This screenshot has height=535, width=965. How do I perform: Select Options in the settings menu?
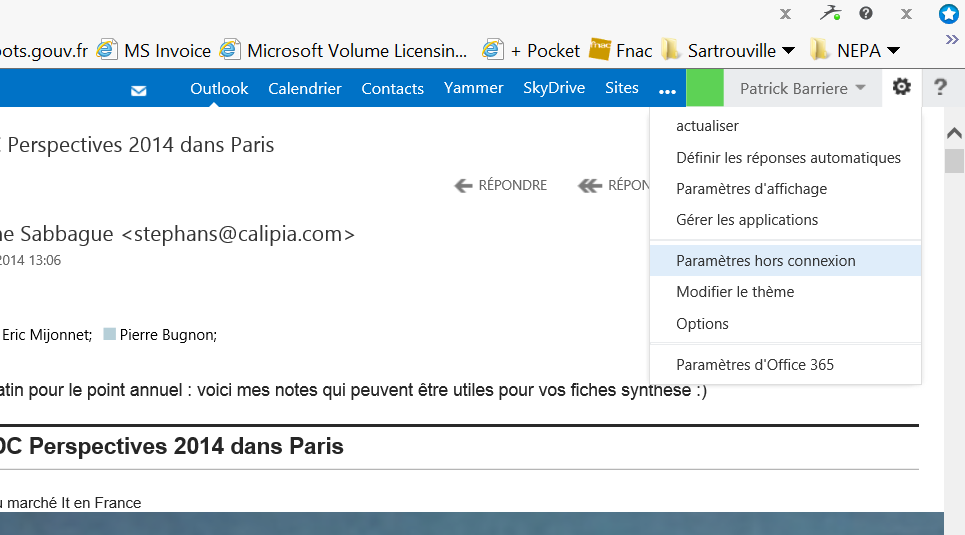tap(702, 323)
